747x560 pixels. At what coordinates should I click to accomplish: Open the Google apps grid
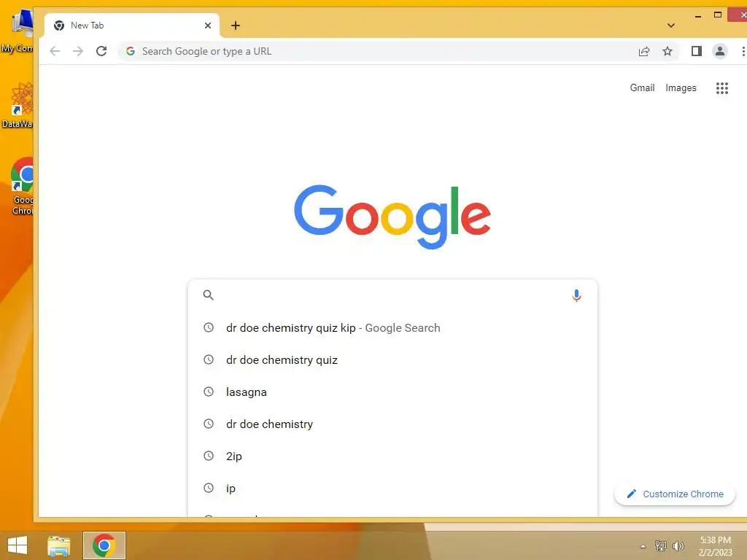pyautogui.click(x=722, y=88)
